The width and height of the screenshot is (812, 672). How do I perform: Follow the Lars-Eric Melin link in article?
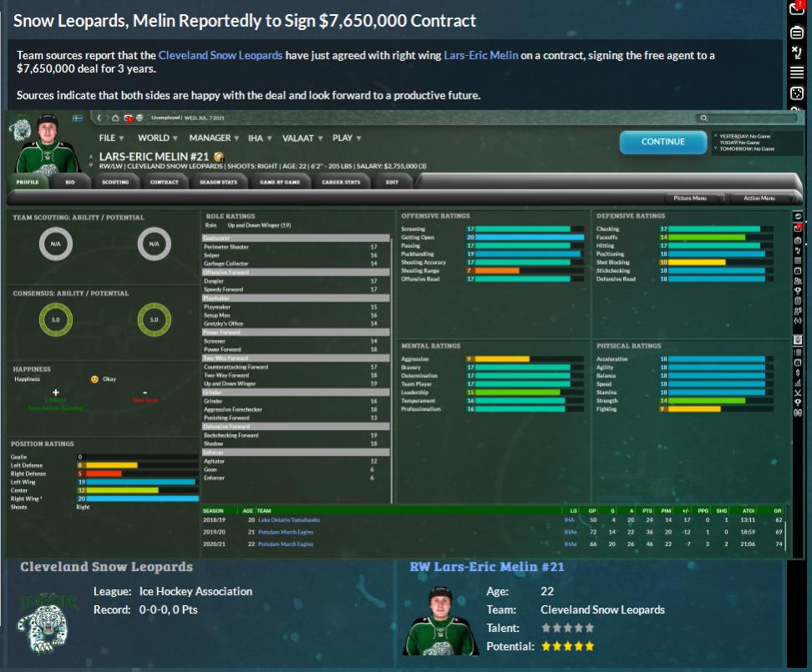[481, 55]
